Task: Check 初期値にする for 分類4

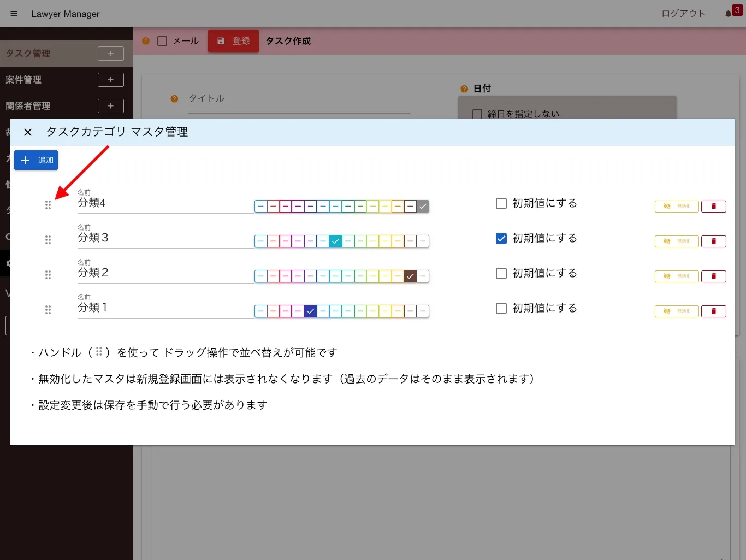Action: click(501, 203)
